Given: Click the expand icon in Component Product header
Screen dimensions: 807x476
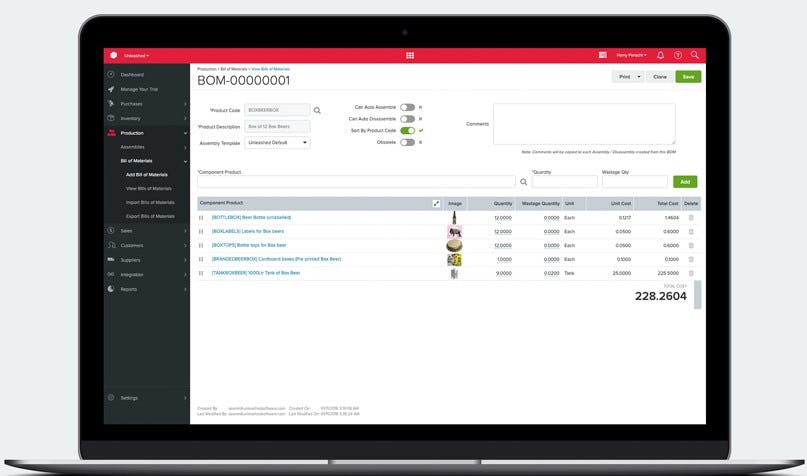Looking at the screenshot, I should coord(436,203).
